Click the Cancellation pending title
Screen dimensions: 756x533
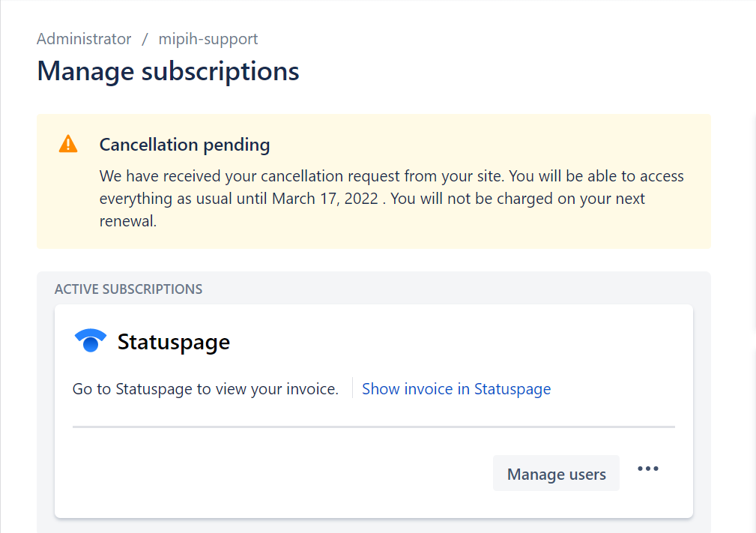tap(184, 145)
